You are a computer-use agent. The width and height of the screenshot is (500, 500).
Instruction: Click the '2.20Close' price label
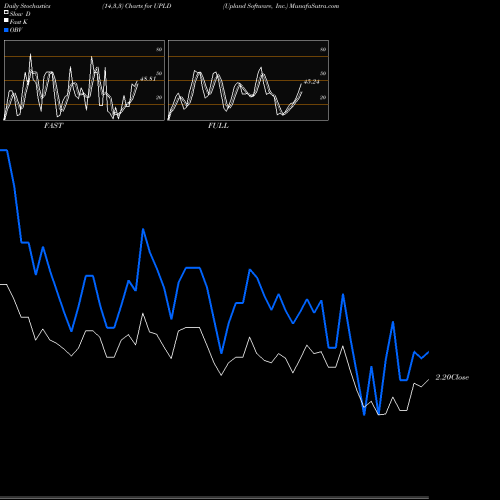tap(452, 377)
